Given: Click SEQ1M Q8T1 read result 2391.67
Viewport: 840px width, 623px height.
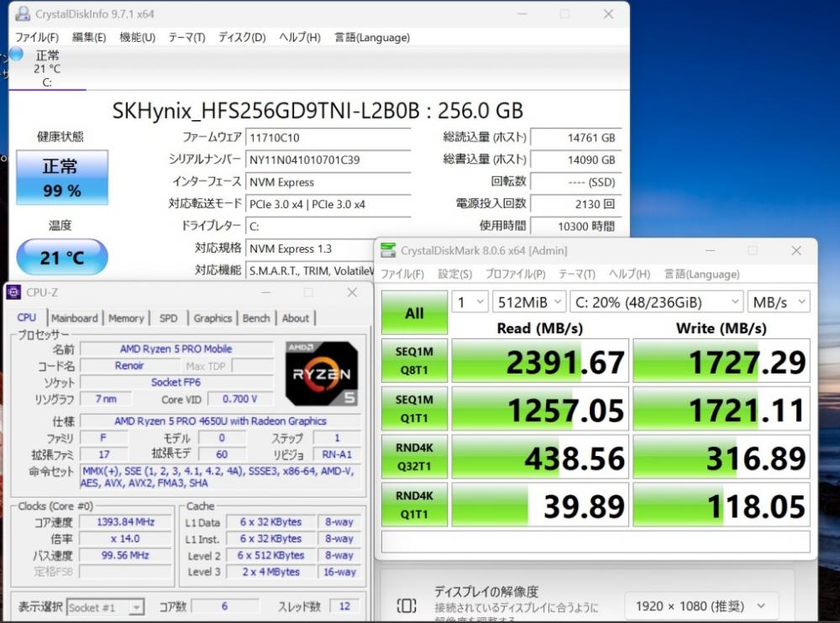Looking at the screenshot, I should pos(540,361).
